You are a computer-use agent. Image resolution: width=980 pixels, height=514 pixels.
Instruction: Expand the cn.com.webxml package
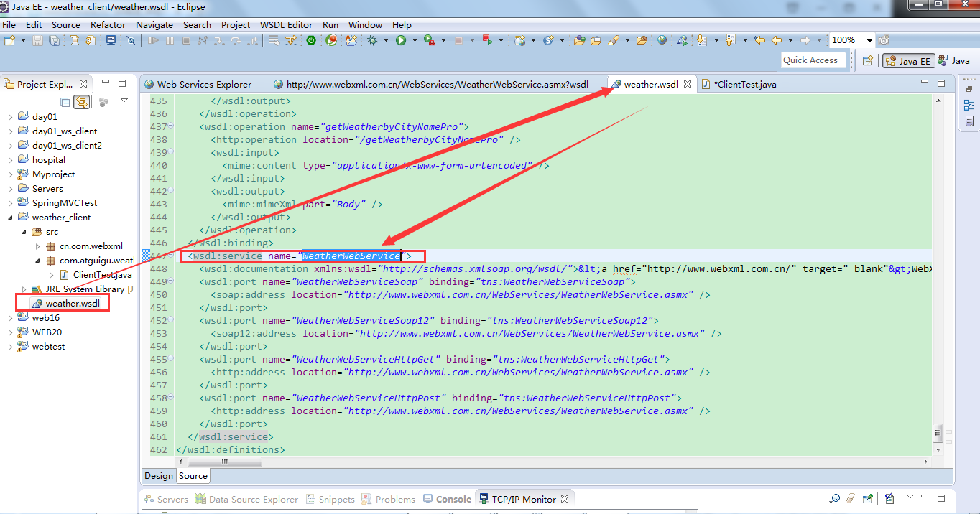(x=38, y=246)
